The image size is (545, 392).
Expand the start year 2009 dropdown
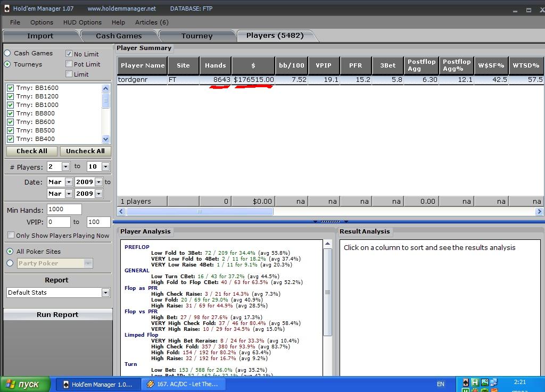click(98, 182)
